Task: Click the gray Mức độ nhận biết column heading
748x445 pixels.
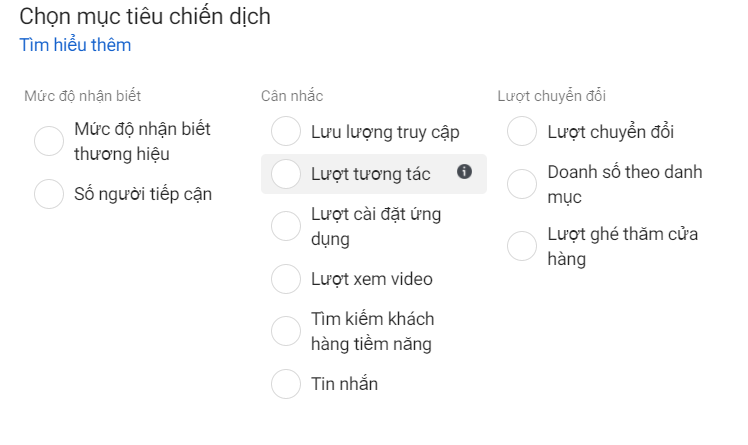Action: coord(83,96)
